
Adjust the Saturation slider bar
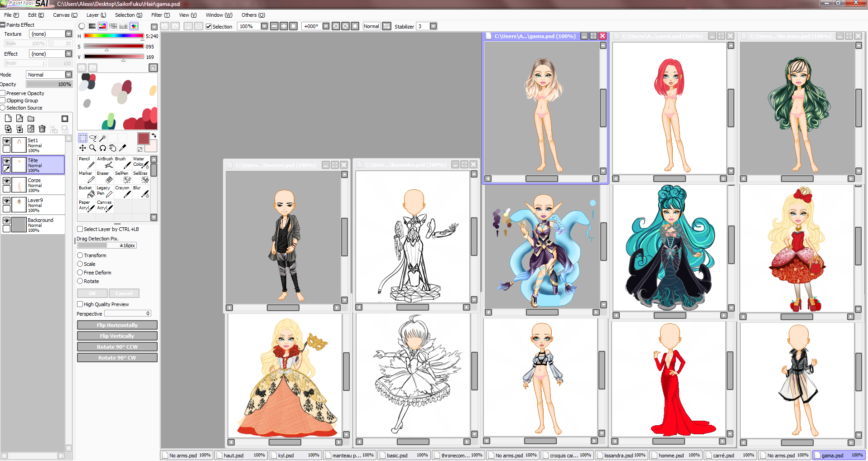tap(114, 46)
